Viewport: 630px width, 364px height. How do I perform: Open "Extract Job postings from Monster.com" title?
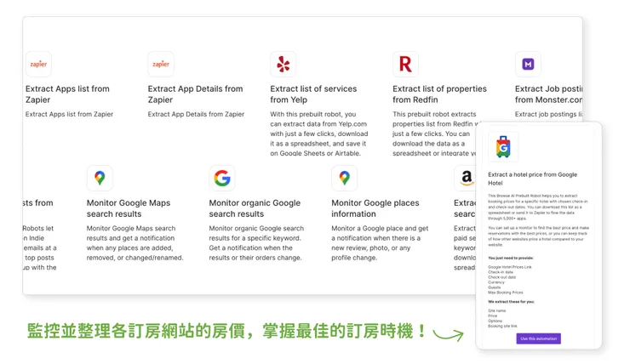coord(549,94)
